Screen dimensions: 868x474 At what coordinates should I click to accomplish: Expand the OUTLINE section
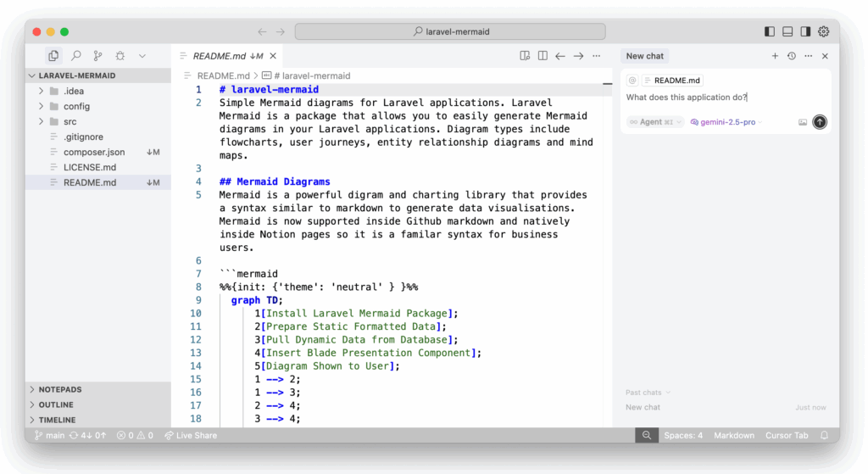tap(98, 404)
